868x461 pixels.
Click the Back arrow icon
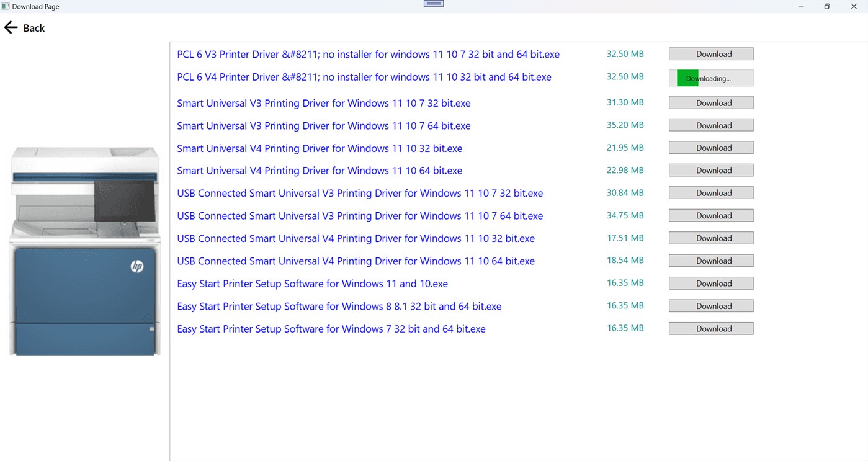tap(10, 27)
